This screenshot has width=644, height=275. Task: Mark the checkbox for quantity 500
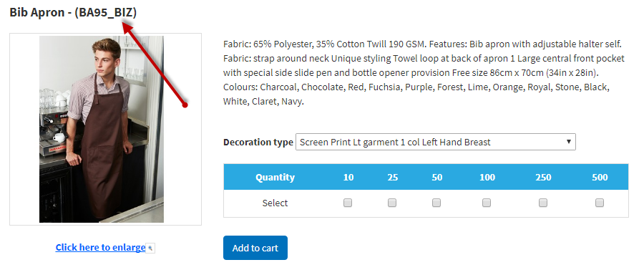click(x=600, y=203)
